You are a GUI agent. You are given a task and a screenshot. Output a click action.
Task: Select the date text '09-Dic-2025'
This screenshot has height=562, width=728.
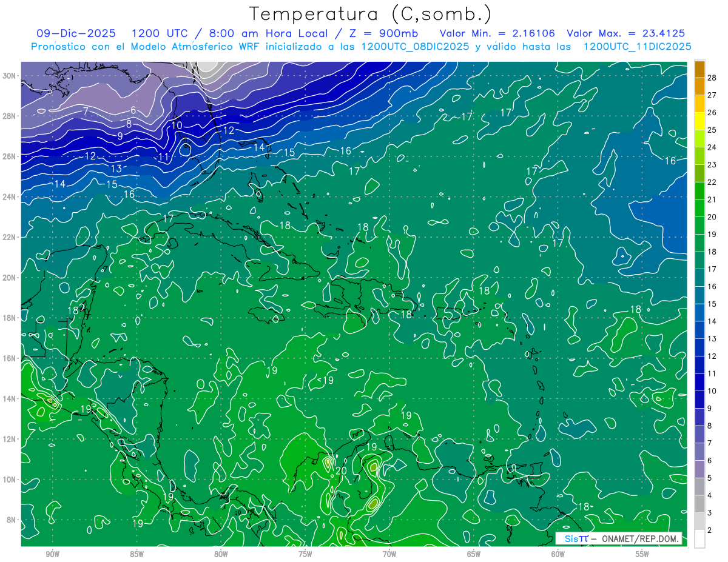point(78,33)
